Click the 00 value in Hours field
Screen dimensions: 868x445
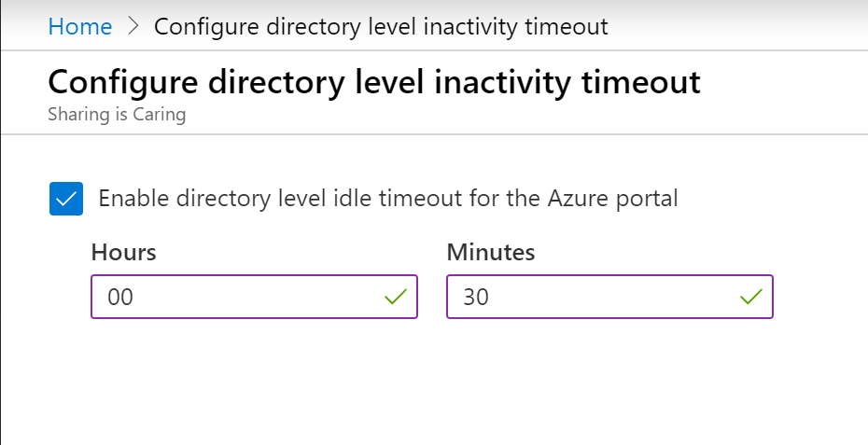(120, 298)
